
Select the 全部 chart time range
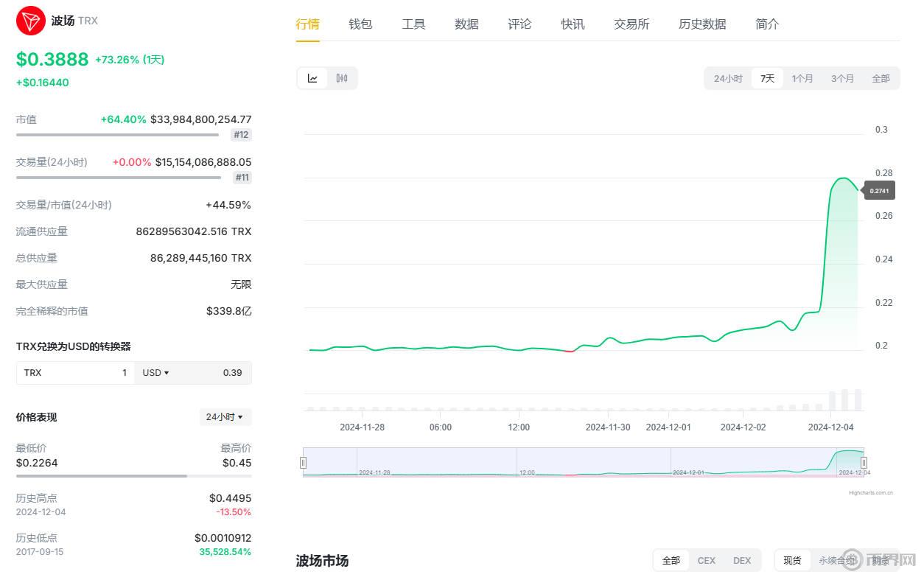point(881,79)
